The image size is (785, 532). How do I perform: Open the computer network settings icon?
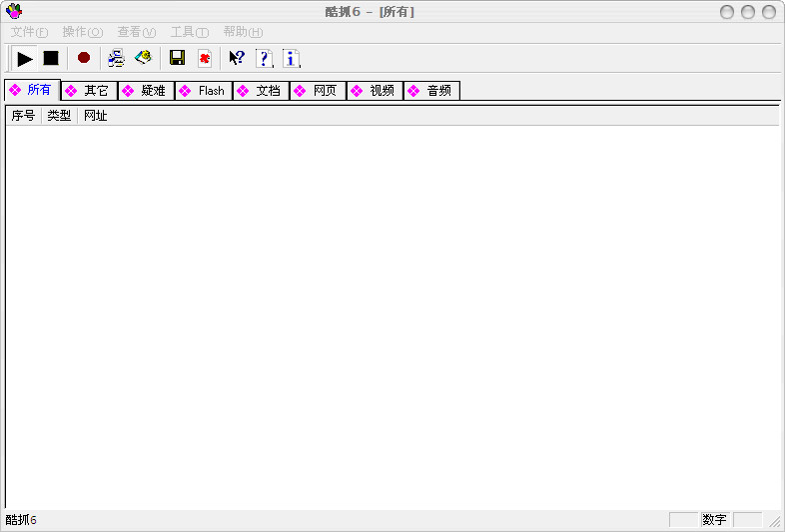[x=116, y=58]
